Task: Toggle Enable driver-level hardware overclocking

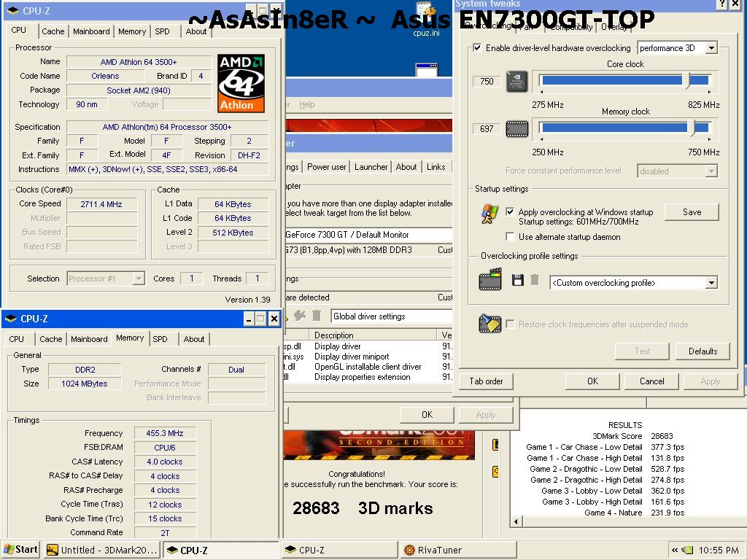Action: point(477,47)
